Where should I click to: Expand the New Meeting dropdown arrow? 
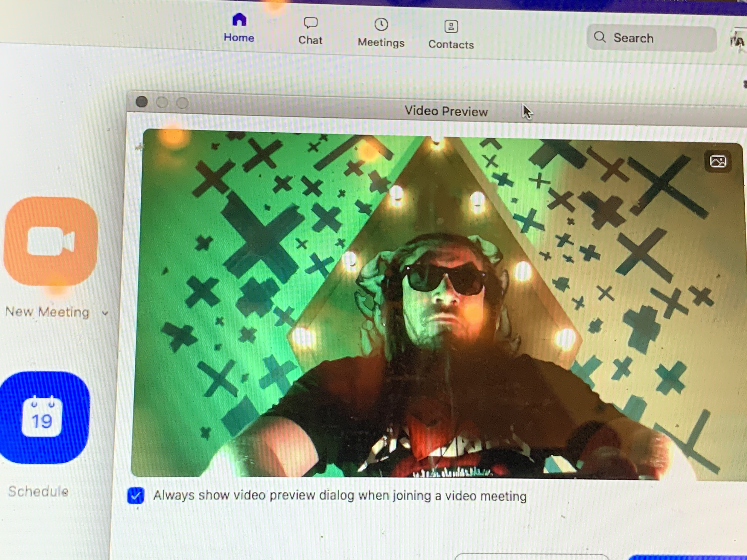[x=105, y=313]
